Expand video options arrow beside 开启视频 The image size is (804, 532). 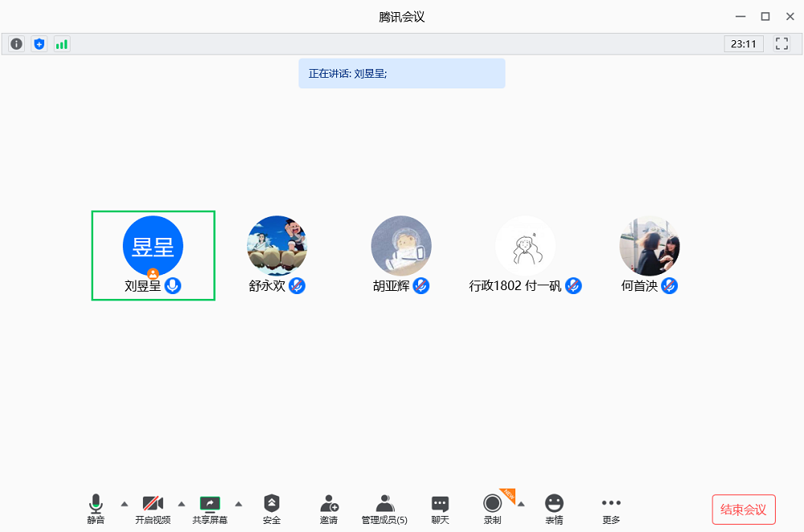(x=181, y=504)
